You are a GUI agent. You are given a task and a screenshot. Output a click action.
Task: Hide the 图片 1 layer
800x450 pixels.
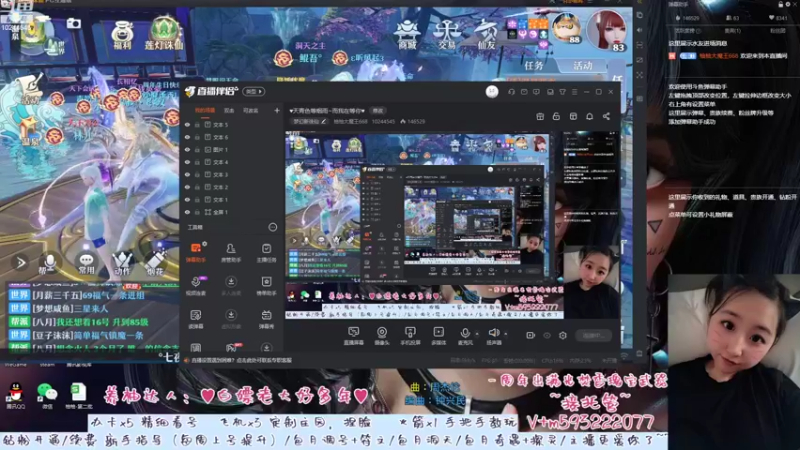click(187, 149)
